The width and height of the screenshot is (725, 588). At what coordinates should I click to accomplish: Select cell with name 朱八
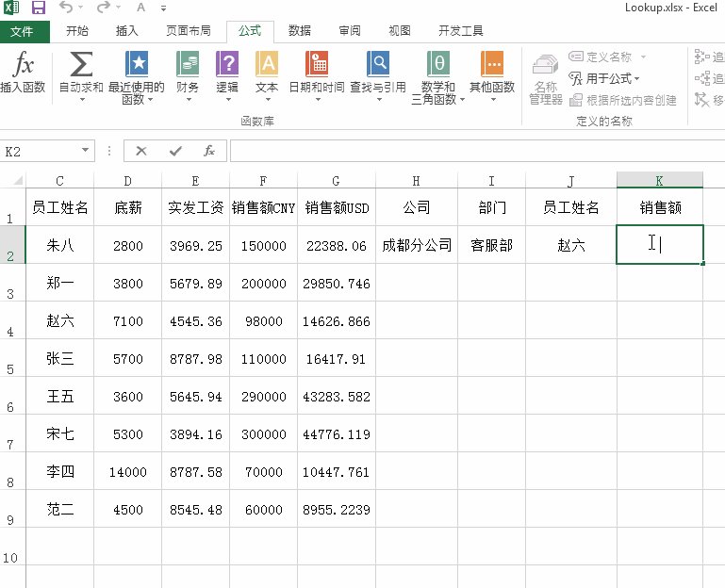(59, 245)
